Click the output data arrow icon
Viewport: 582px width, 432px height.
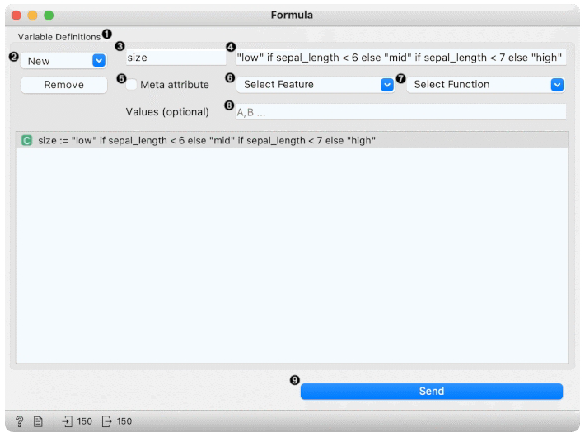(107, 421)
